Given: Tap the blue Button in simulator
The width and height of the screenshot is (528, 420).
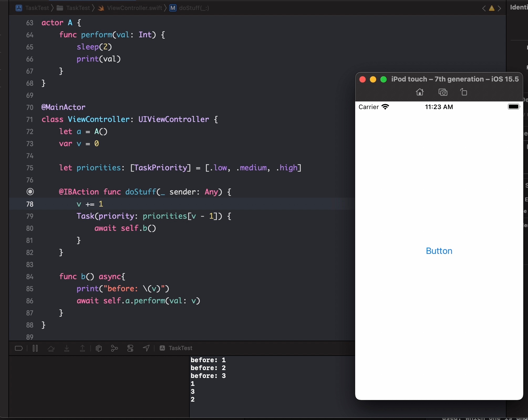Looking at the screenshot, I should point(439,251).
